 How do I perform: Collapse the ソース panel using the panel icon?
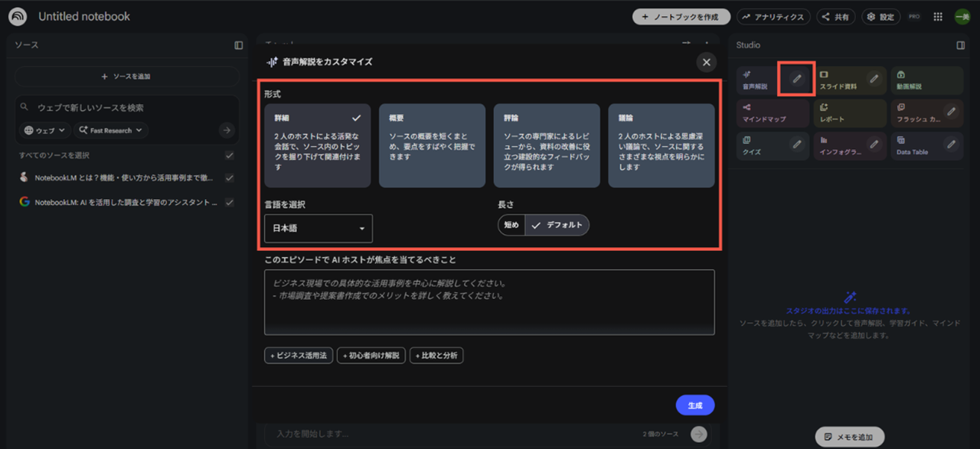click(239, 45)
